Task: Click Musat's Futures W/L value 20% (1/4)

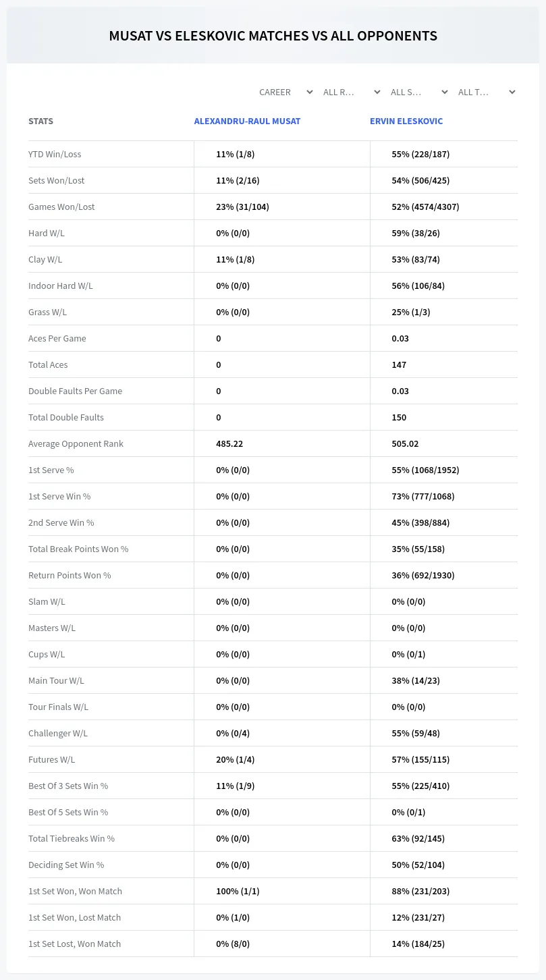Action: tap(235, 759)
